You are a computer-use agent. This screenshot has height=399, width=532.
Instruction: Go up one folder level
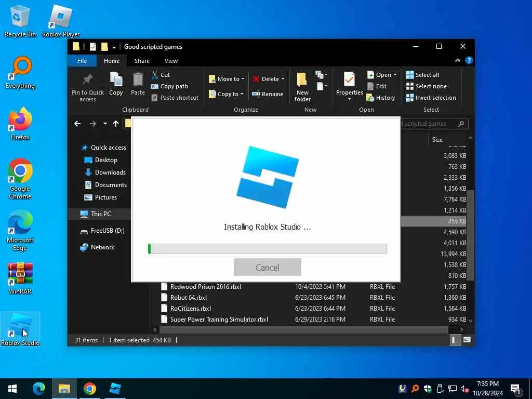tap(116, 124)
